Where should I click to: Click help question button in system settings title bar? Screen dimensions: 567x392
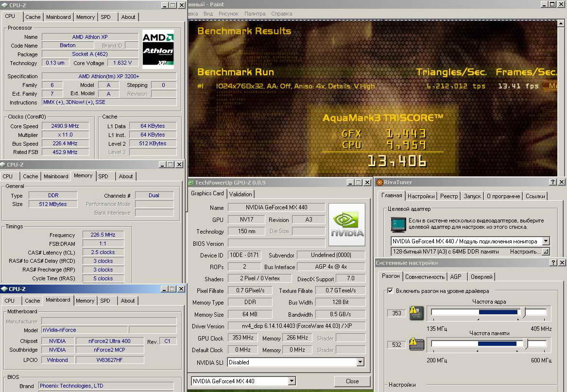pyautogui.click(x=553, y=262)
